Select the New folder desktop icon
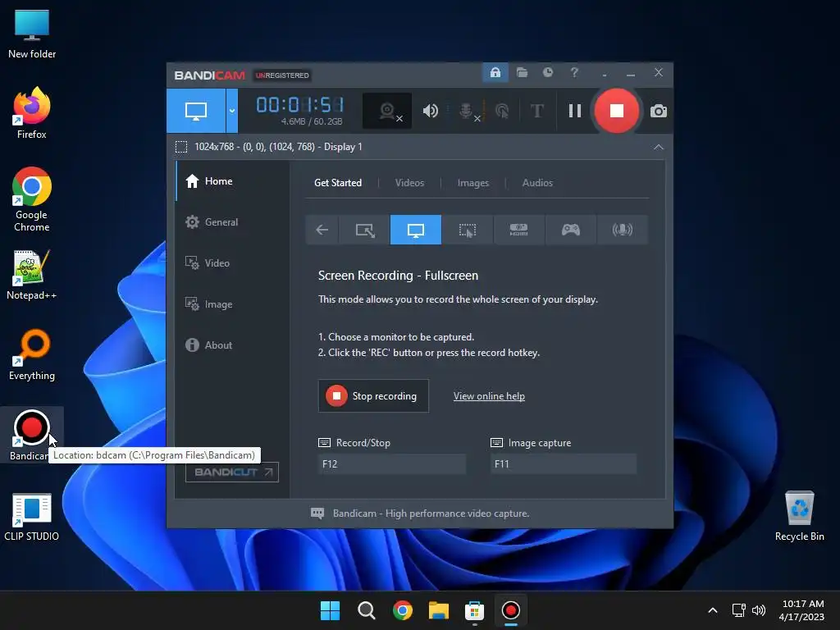Viewport: 840px width, 630px height. tap(32, 33)
